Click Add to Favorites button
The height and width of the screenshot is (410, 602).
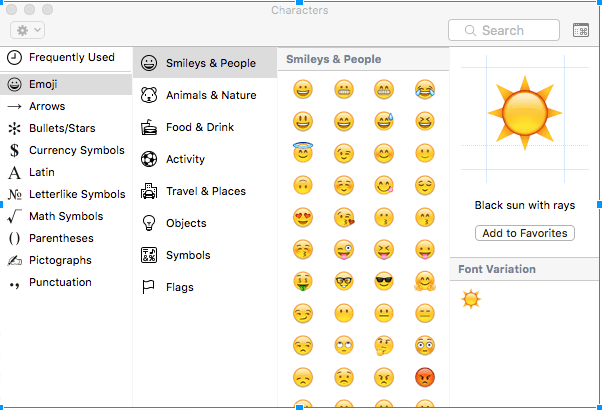(x=525, y=233)
